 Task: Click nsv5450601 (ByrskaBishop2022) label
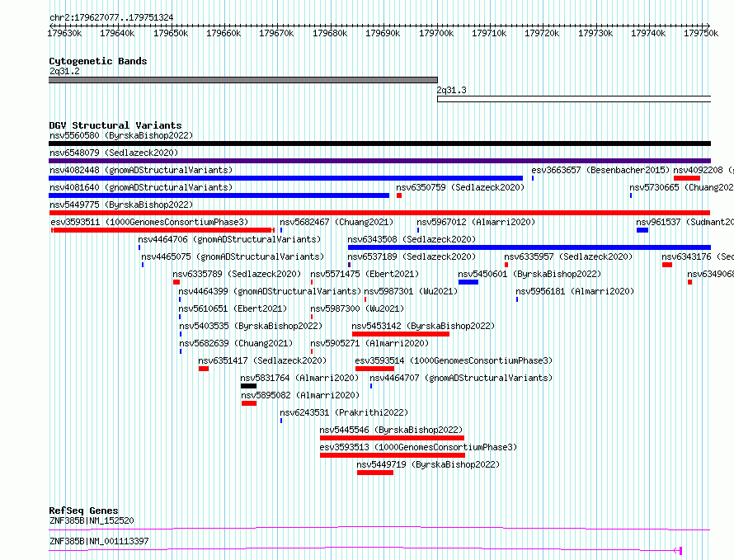pos(529,274)
